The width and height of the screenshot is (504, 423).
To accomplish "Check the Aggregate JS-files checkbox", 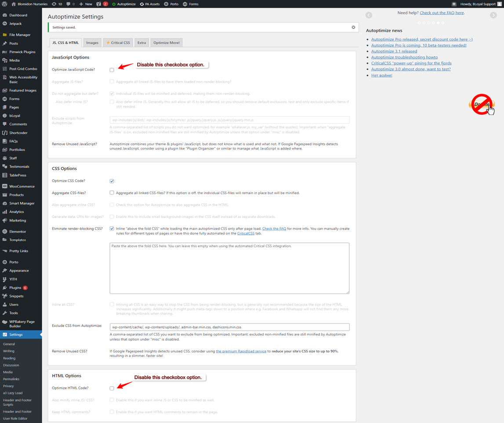I will [112, 82].
